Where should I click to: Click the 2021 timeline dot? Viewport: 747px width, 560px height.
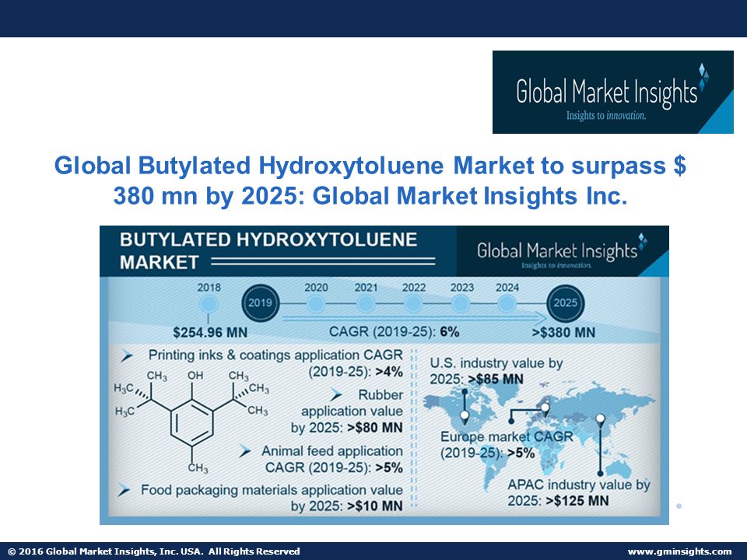coord(366,303)
